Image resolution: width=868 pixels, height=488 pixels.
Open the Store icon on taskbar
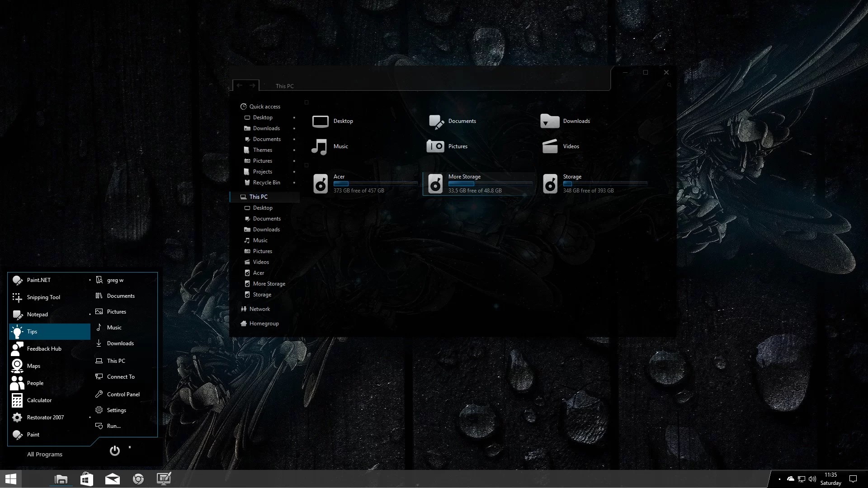click(x=87, y=479)
